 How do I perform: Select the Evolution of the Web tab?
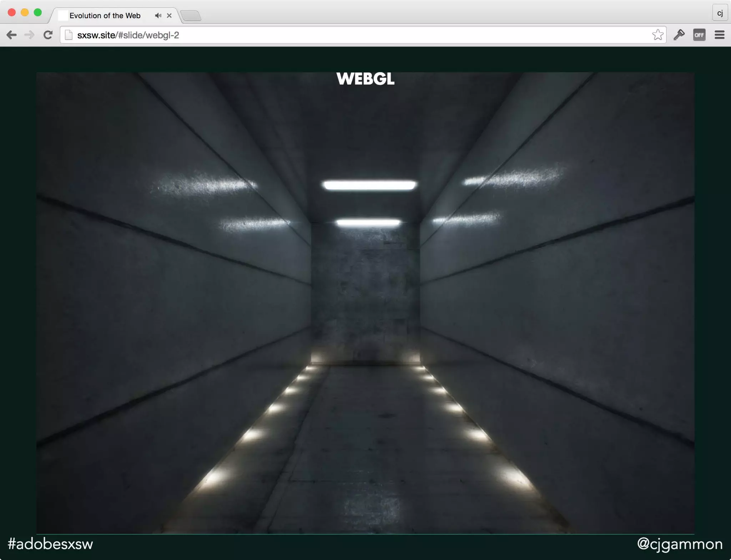click(105, 16)
